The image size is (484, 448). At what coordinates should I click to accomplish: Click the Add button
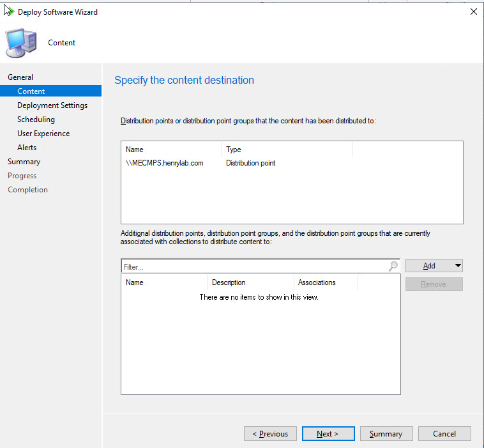pyautogui.click(x=428, y=266)
